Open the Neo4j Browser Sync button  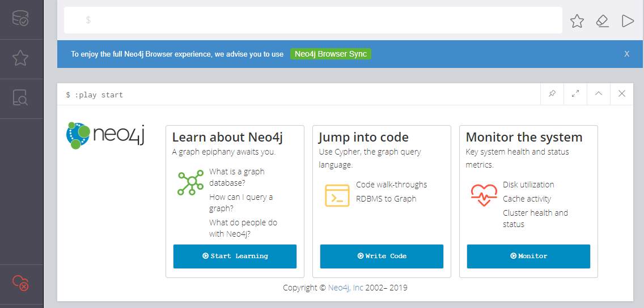pos(331,54)
